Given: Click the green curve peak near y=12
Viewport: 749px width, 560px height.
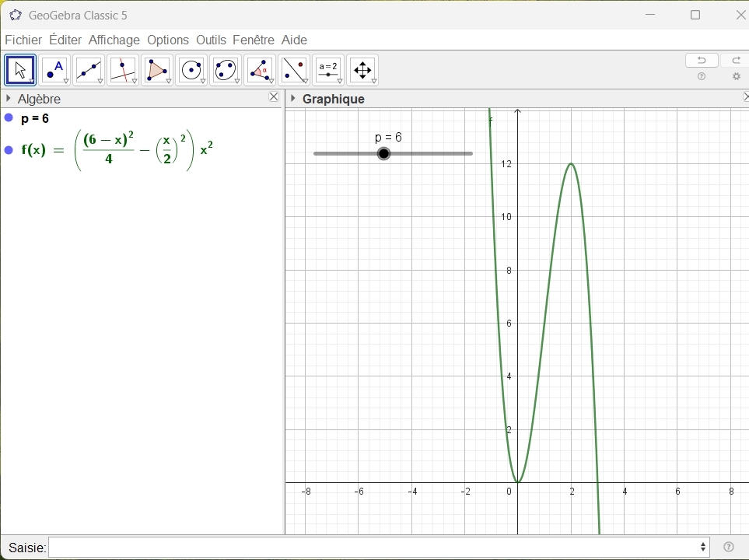Looking at the screenshot, I should pyautogui.click(x=571, y=164).
